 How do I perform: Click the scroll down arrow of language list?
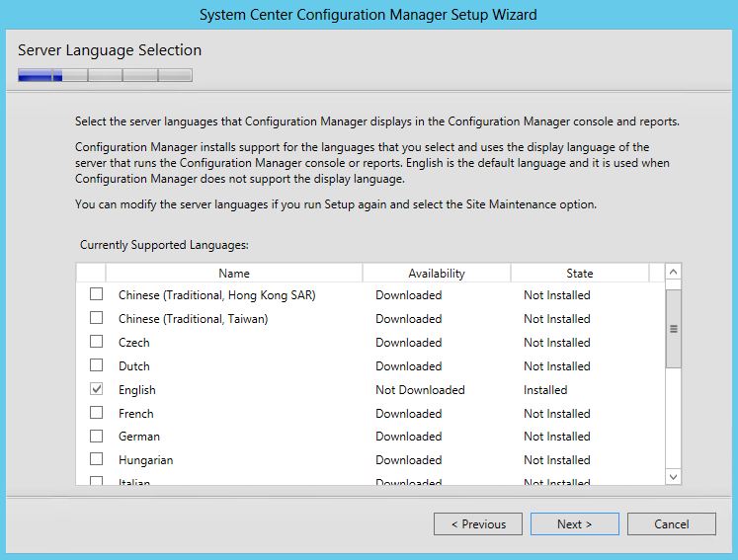tap(674, 477)
